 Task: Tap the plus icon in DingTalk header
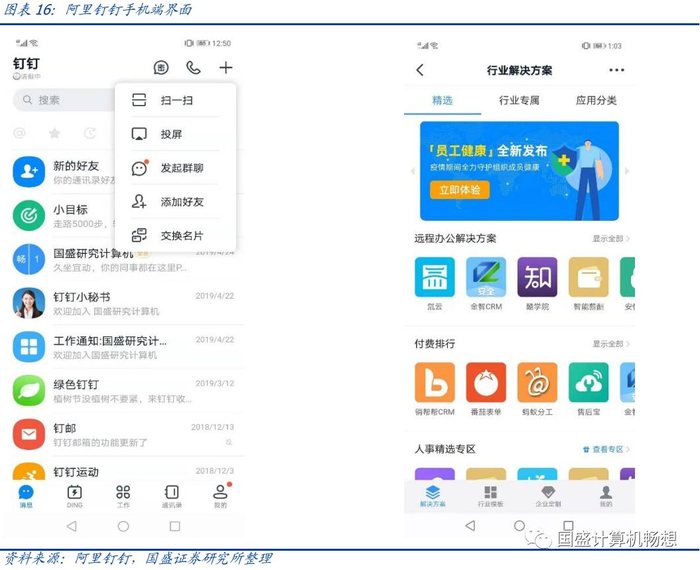[x=226, y=68]
